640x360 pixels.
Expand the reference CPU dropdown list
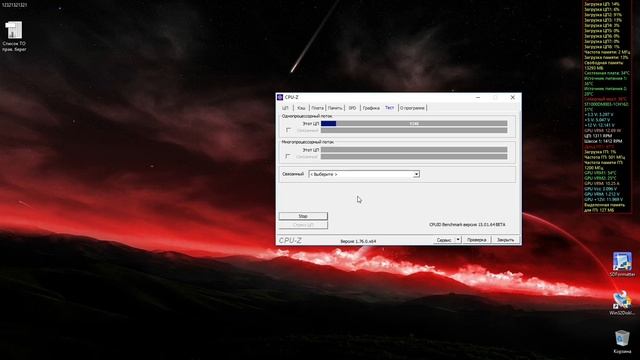416,174
